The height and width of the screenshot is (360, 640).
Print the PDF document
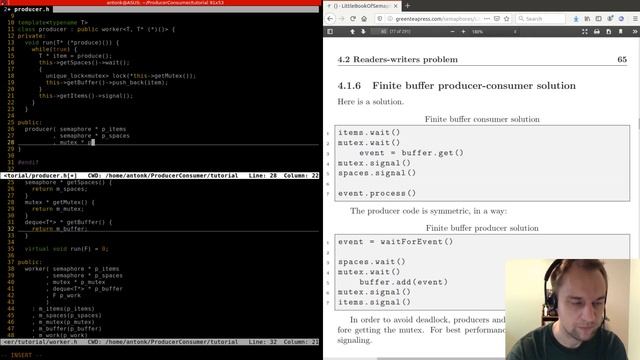[x=597, y=31]
